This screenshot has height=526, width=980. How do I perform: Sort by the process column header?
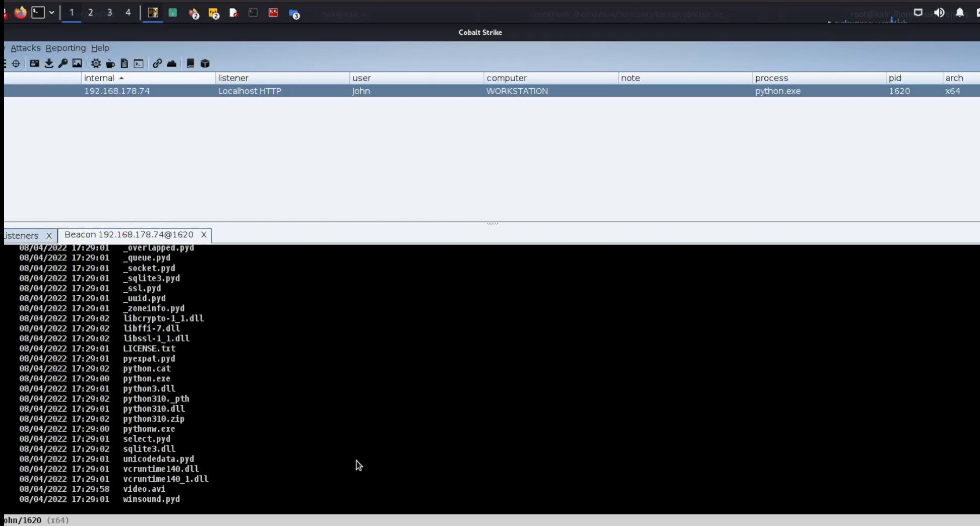[x=819, y=78]
